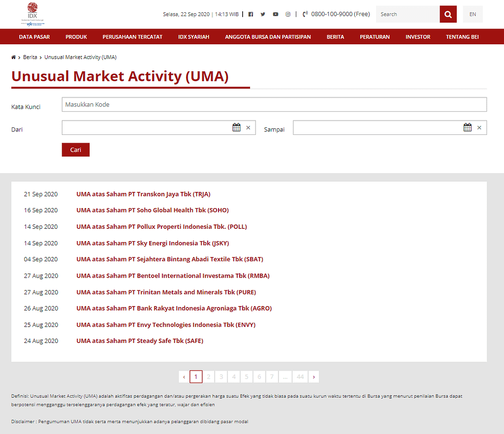Image resolution: width=504 pixels, height=434 pixels.
Task: Go to previous page arrow
Action: (184, 377)
